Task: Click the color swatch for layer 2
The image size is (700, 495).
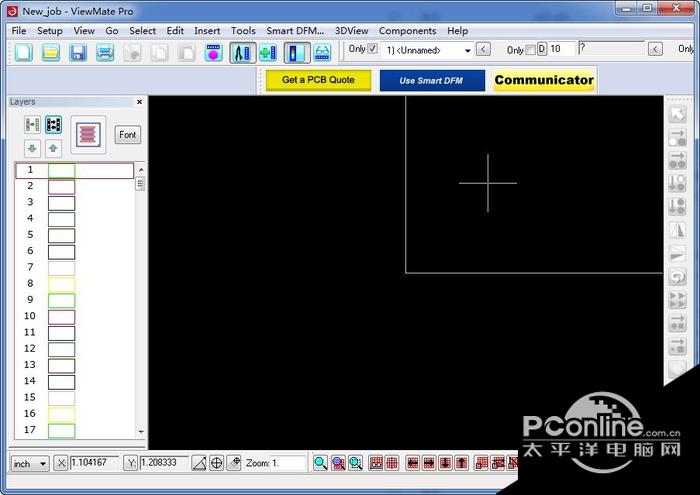Action: click(x=62, y=187)
